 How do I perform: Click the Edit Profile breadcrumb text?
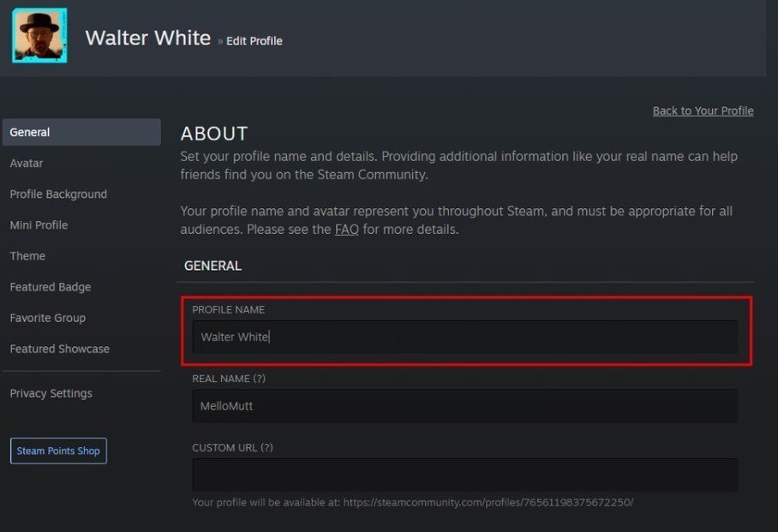coord(254,41)
